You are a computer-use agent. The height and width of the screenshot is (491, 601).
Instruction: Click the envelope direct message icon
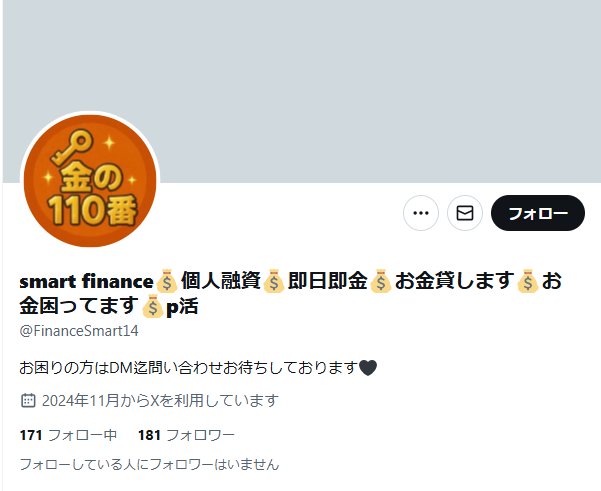click(465, 213)
